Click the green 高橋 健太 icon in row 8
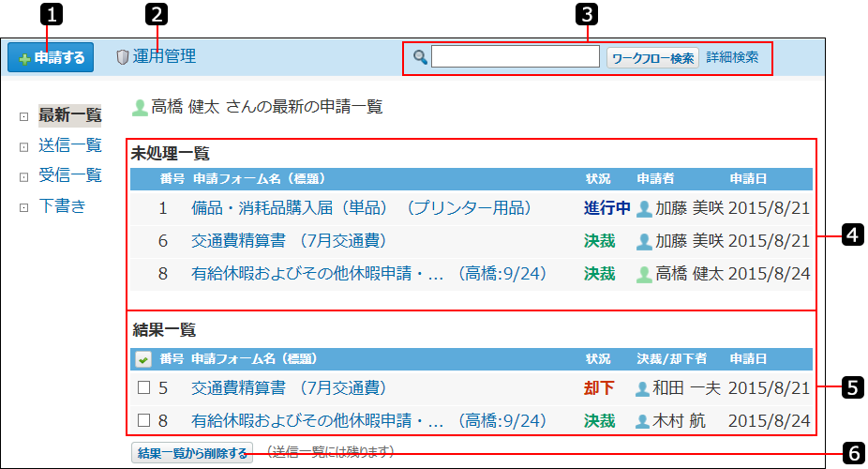This screenshot has height=469, width=868. click(644, 275)
